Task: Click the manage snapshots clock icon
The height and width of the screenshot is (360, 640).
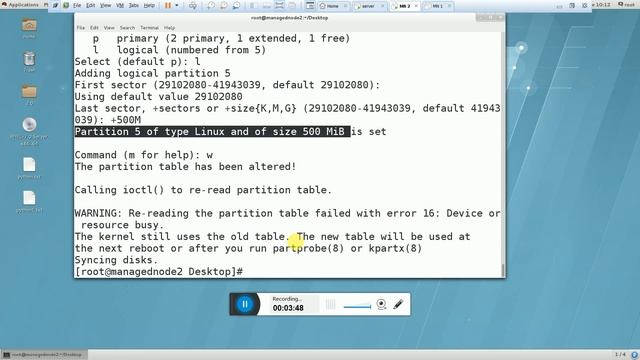Action: pyautogui.click(x=236, y=5)
